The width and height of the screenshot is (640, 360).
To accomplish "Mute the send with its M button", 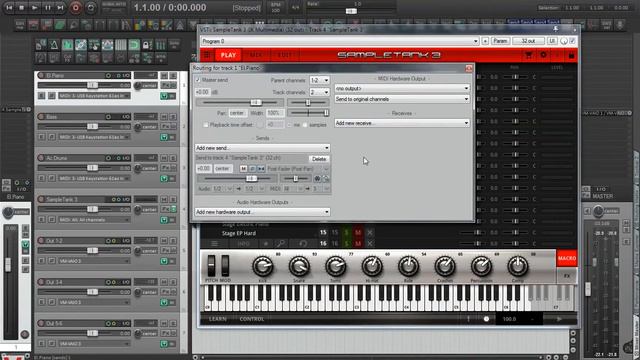I will coord(243,169).
